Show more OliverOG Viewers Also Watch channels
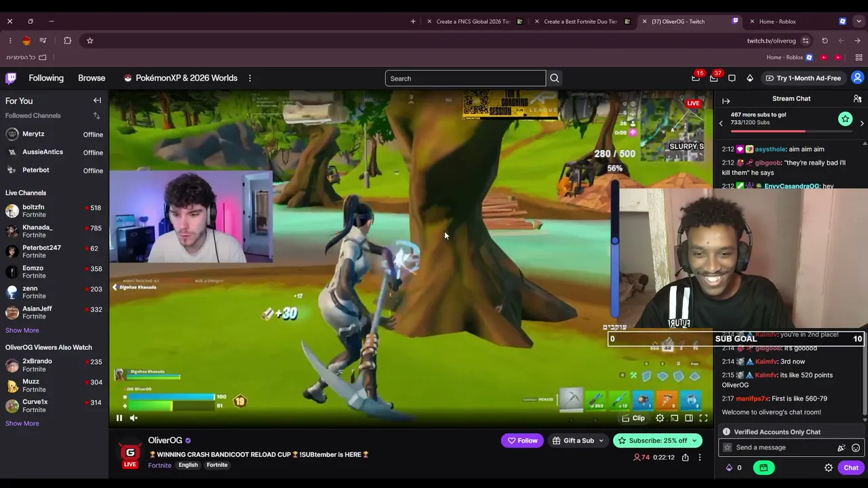 pyautogui.click(x=22, y=424)
